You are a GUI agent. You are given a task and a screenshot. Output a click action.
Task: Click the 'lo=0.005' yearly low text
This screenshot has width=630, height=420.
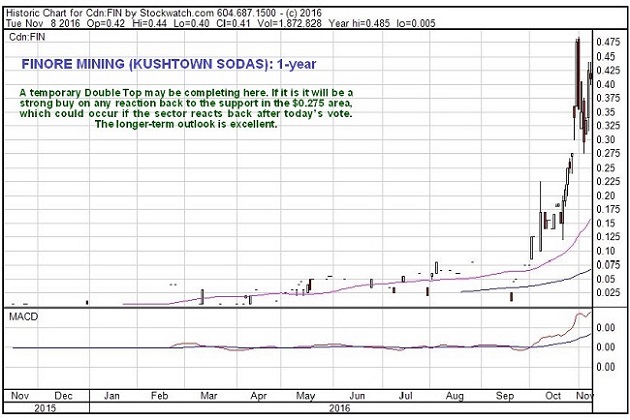click(x=416, y=23)
